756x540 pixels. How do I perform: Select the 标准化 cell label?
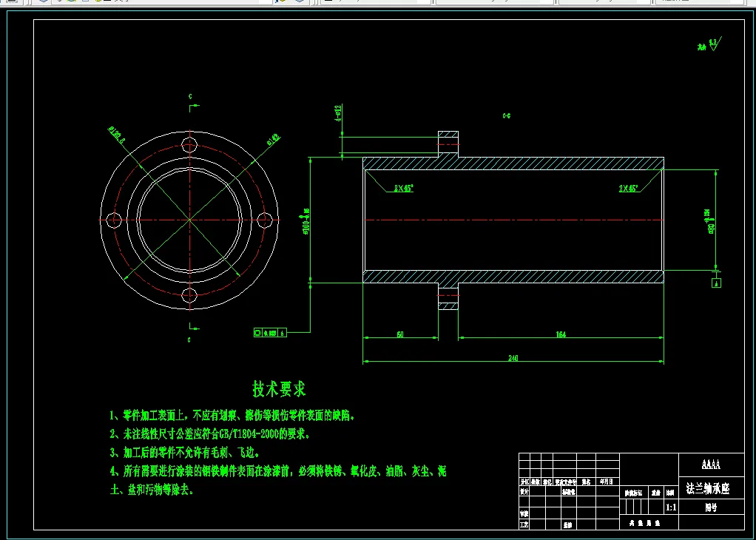coord(568,492)
